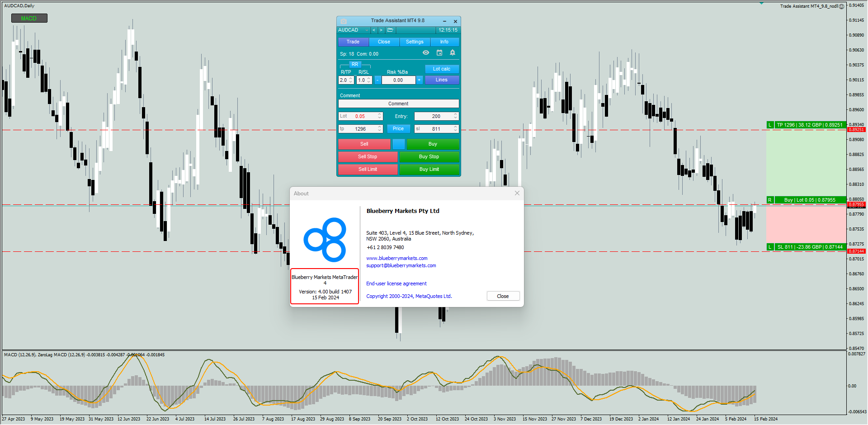Click the previous symbol arrow button
Viewport: 868px width, 425px height.
coord(374,30)
